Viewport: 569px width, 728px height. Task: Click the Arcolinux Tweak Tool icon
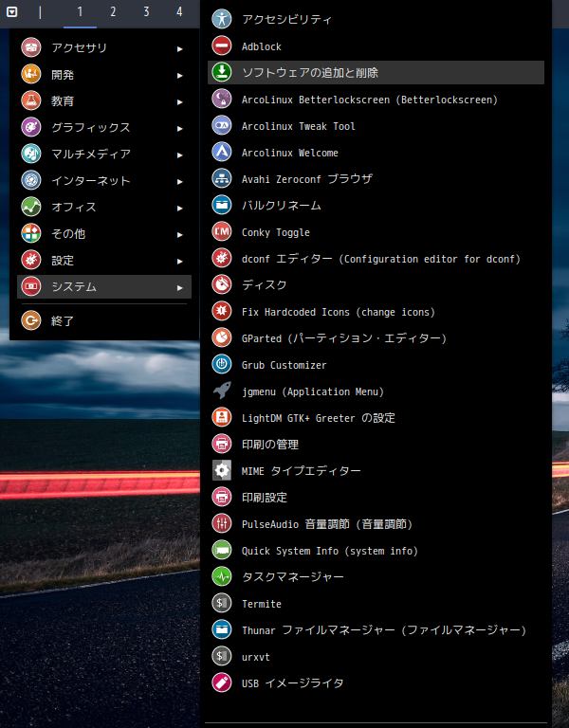click(222, 125)
